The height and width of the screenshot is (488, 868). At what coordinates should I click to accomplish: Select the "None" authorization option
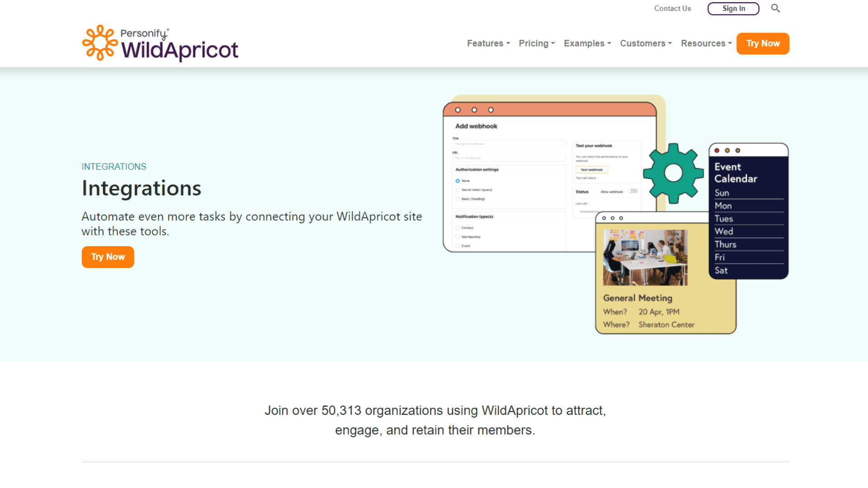(458, 180)
